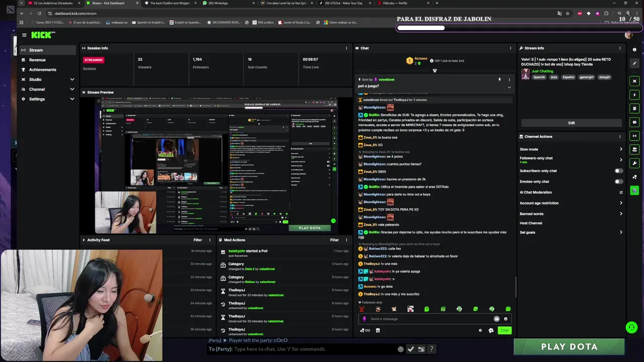Click the profile avatar at top right
The image size is (644, 362).
coord(628,35)
